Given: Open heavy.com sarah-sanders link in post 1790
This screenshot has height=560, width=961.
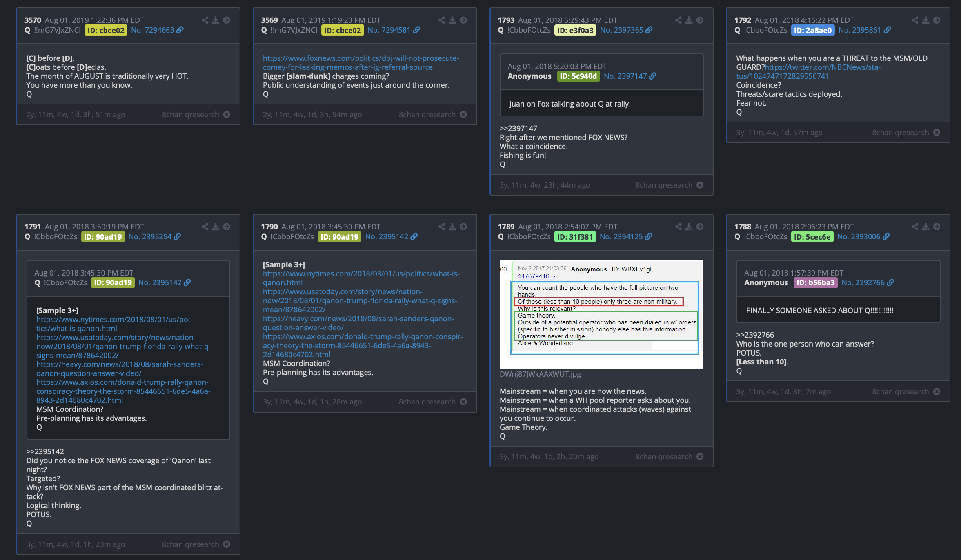Looking at the screenshot, I should (358, 323).
